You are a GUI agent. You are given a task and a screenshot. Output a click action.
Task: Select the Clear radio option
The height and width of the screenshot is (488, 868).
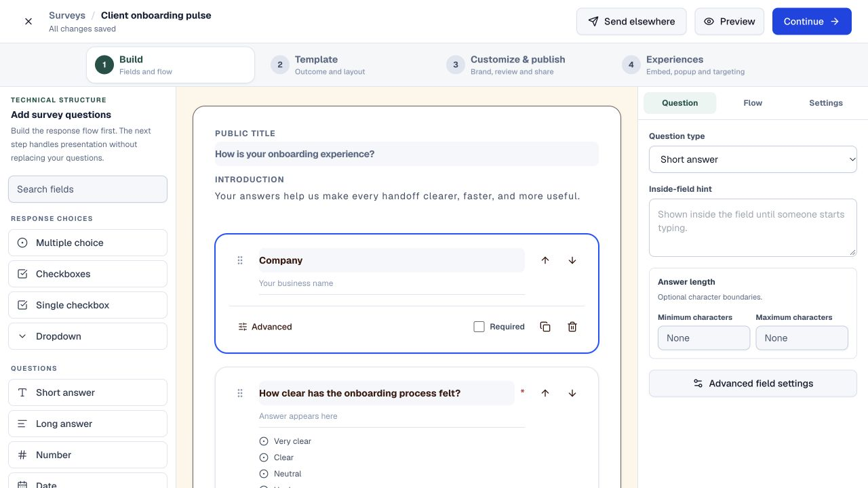264,457
